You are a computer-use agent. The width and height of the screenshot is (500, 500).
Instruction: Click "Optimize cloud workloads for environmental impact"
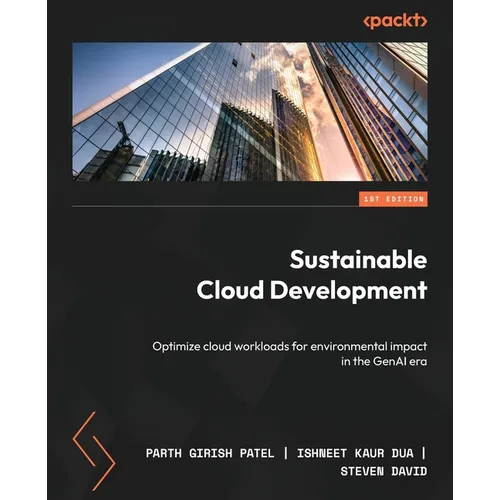pyautogui.click(x=290, y=347)
